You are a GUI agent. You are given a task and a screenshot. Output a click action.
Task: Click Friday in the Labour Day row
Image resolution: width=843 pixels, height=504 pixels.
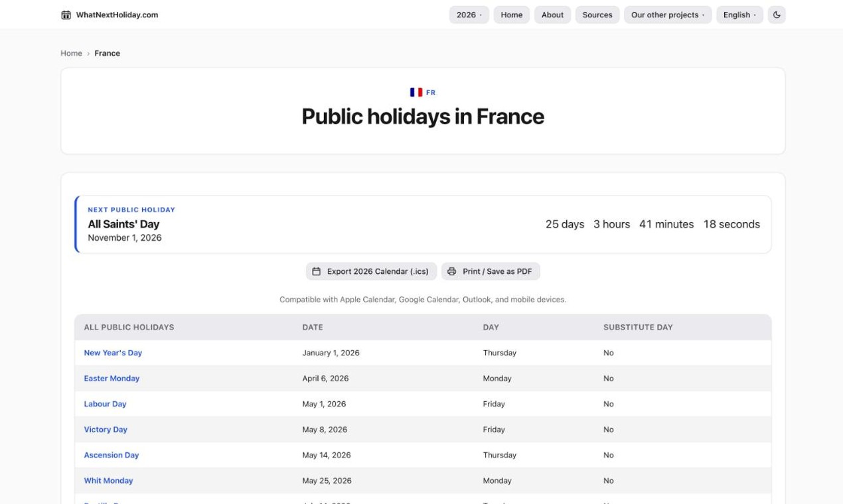pyautogui.click(x=494, y=404)
